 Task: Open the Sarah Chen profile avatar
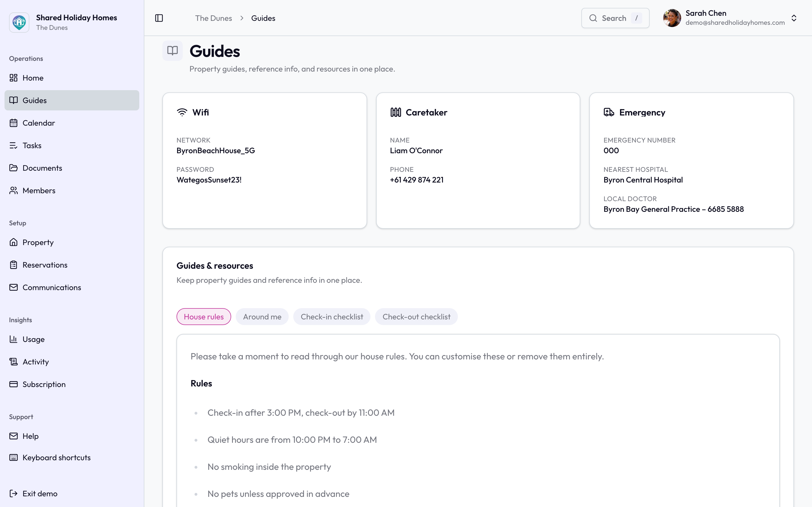pos(672,18)
